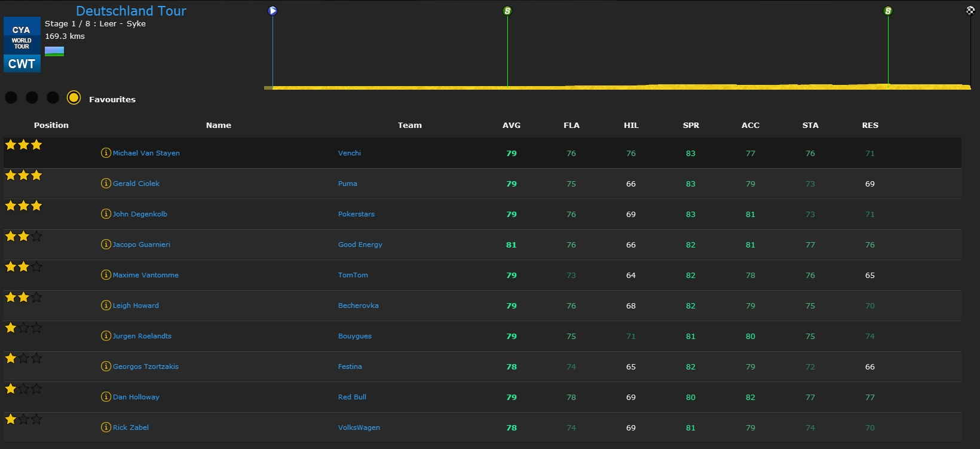Click the AVG column header
Screen dimensions: 980x449
tap(512, 125)
